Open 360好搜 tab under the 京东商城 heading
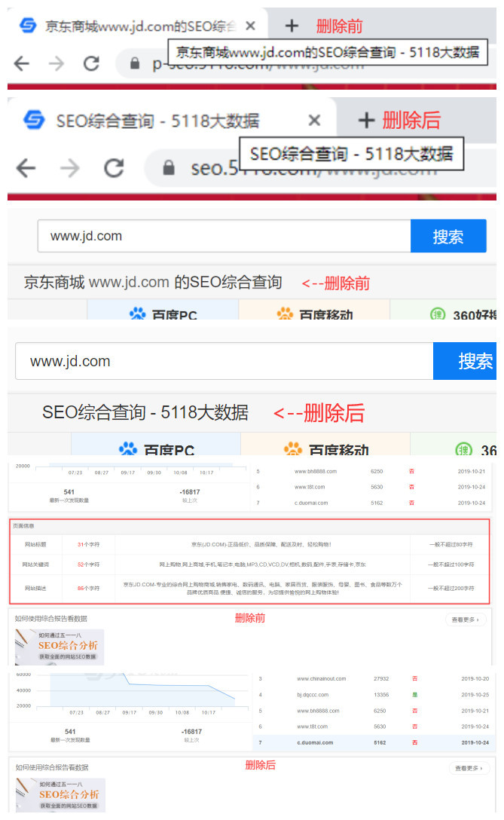504x820 pixels. pyautogui.click(x=444, y=311)
